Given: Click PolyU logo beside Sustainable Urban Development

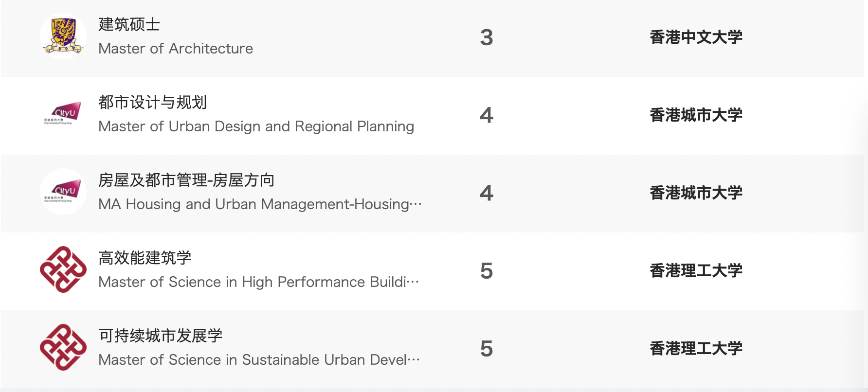Looking at the screenshot, I should coord(63,347).
